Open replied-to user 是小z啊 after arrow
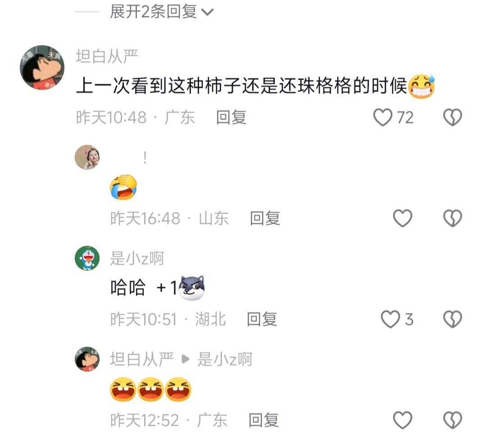 [x=225, y=359]
